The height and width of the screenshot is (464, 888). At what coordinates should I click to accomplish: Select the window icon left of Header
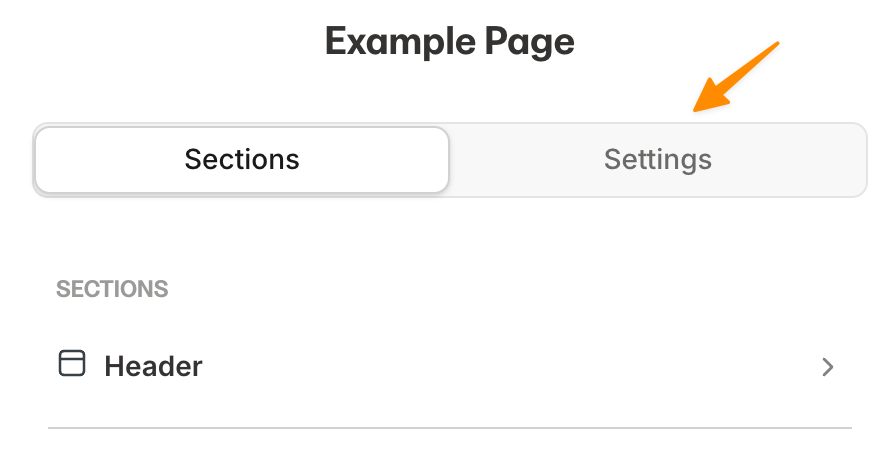[x=72, y=364]
